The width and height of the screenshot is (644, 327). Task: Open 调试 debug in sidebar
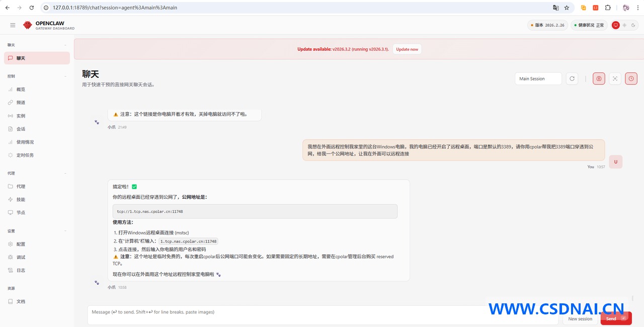point(37,257)
